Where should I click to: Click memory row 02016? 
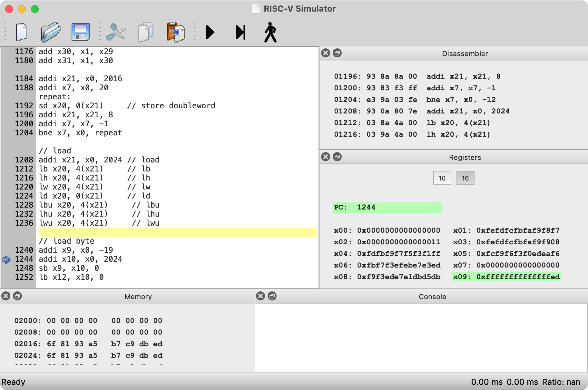(88, 344)
